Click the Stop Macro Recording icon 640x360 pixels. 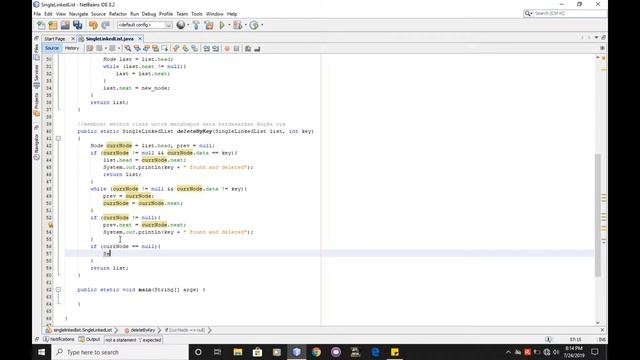tap(236, 49)
